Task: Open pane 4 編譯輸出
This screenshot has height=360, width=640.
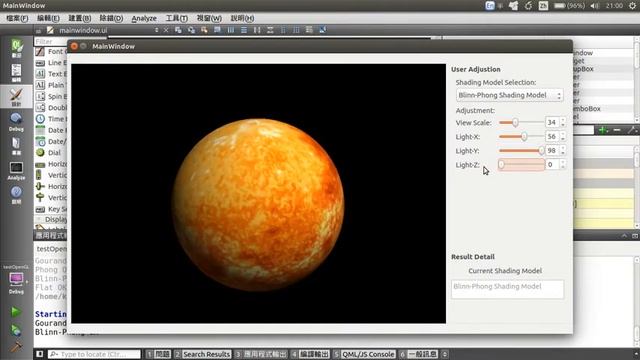Action: coord(310,354)
